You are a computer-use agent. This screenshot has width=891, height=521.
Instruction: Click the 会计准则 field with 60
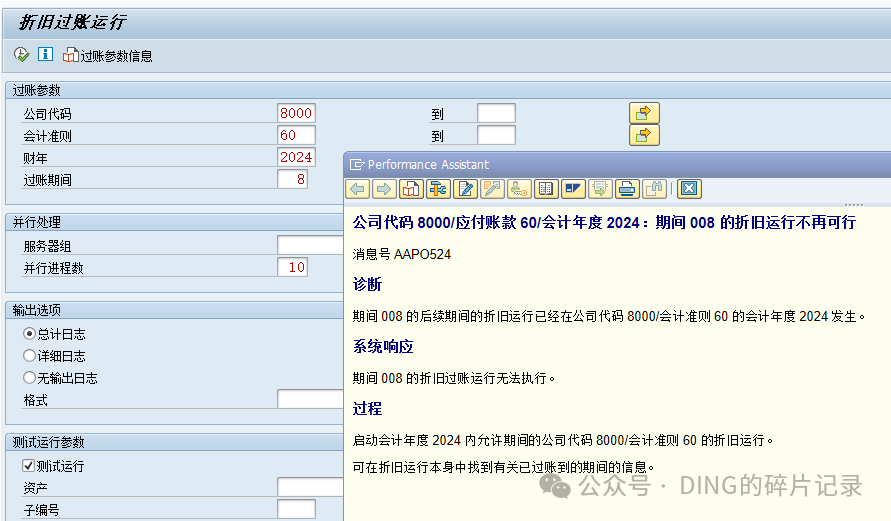pyautogui.click(x=296, y=135)
